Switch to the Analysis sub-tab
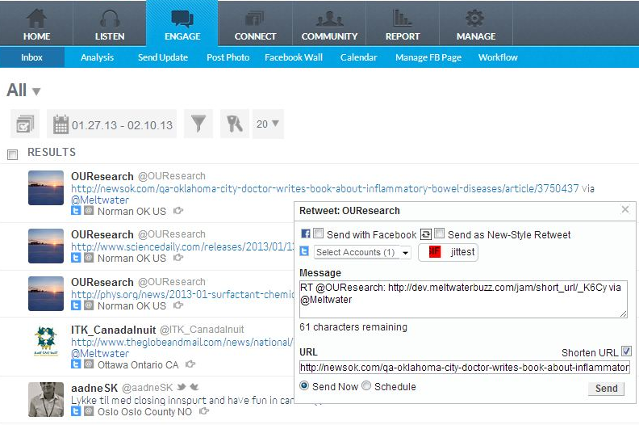This screenshot has width=640, height=425. tap(97, 58)
